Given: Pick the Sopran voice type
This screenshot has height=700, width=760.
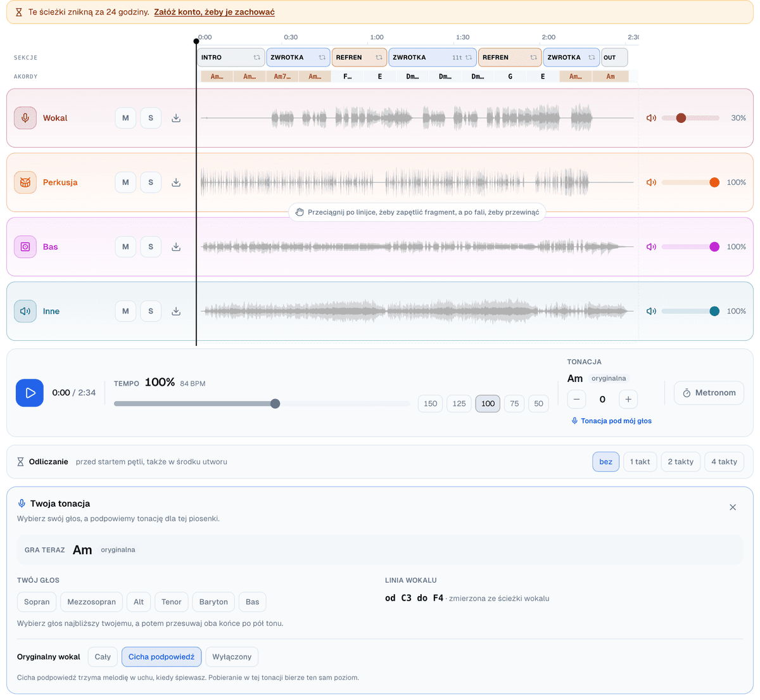Looking at the screenshot, I should pos(37,602).
